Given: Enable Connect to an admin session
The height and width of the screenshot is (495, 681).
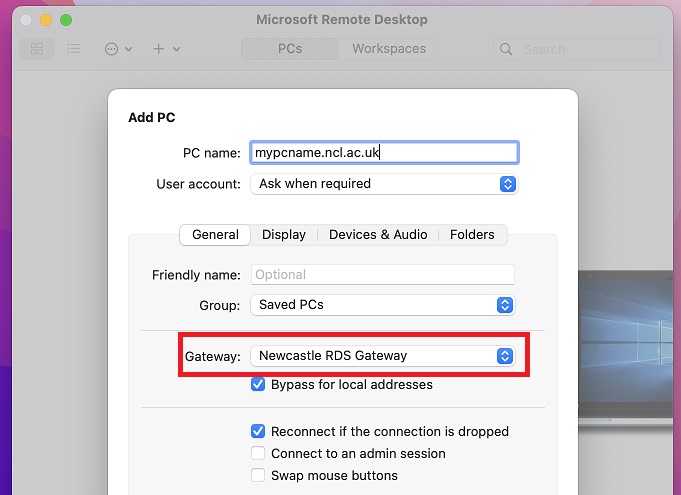Looking at the screenshot, I should pyautogui.click(x=259, y=454).
